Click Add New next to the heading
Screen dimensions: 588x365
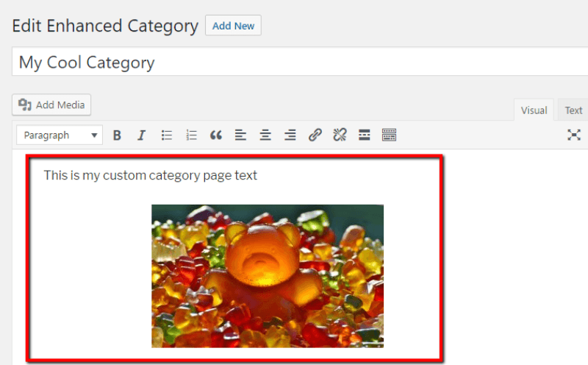point(233,26)
